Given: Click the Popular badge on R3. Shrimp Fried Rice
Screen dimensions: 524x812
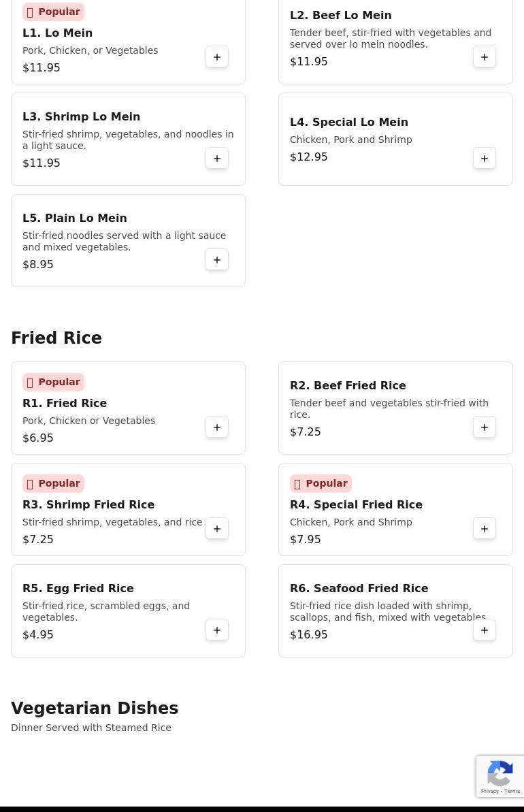Looking at the screenshot, I should tap(53, 484).
